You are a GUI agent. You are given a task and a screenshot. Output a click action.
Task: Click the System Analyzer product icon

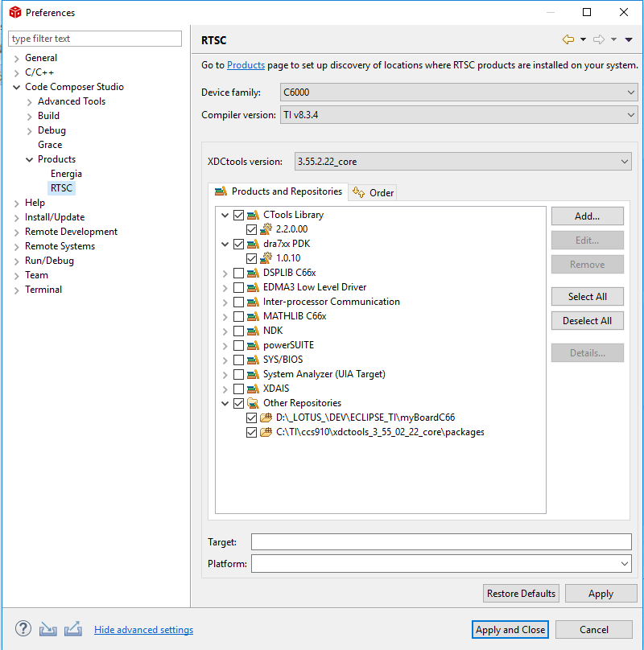pyautogui.click(x=253, y=374)
